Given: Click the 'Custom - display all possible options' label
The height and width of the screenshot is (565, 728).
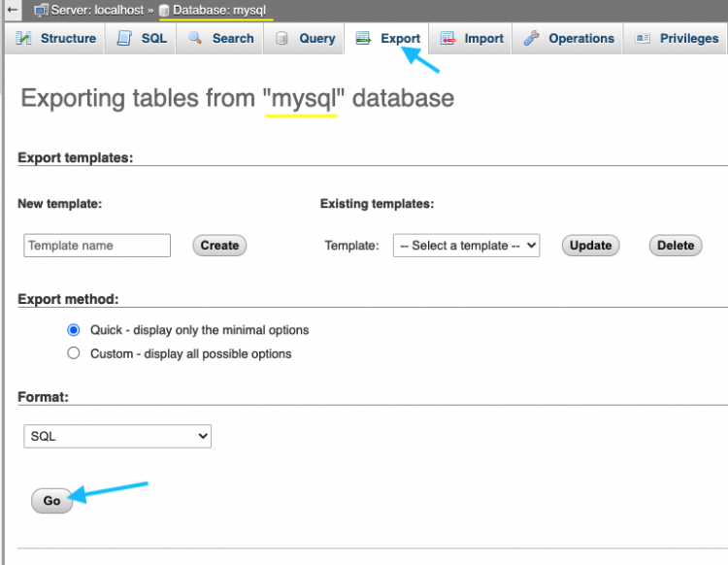Looking at the screenshot, I should click(x=191, y=353).
